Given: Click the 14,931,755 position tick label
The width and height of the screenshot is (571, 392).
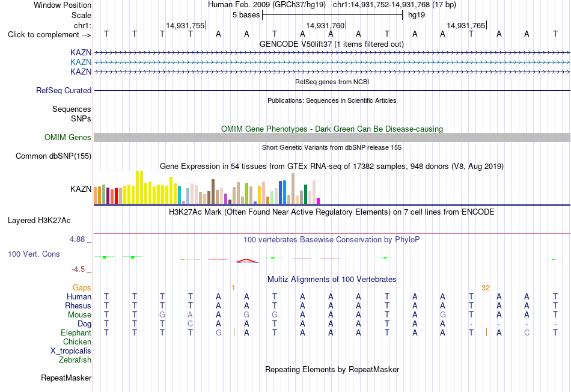Looking at the screenshot, I should pos(185,25).
